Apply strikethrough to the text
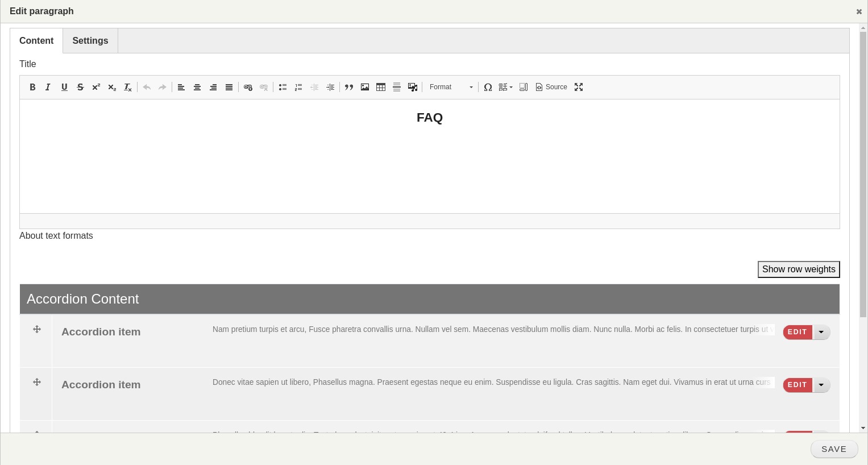Image resolution: width=868 pixels, height=465 pixels. point(80,87)
